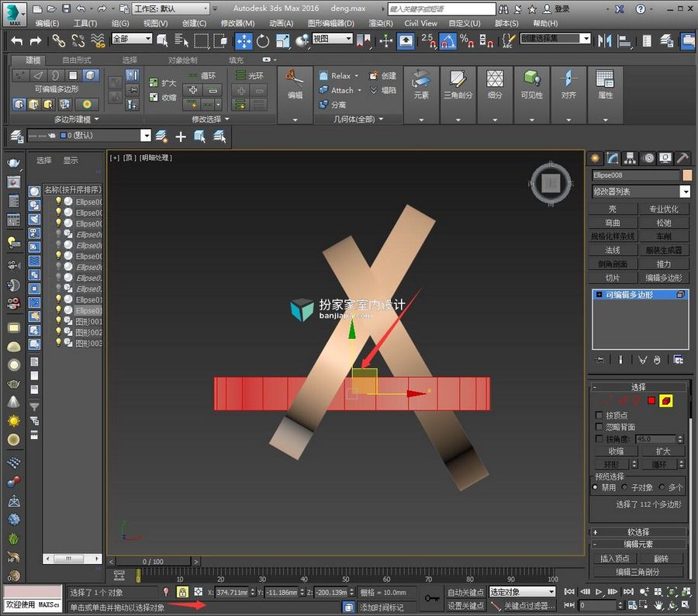Open the Utilities hammer icon
Viewport: 698px width, 616px height.
click(x=682, y=158)
